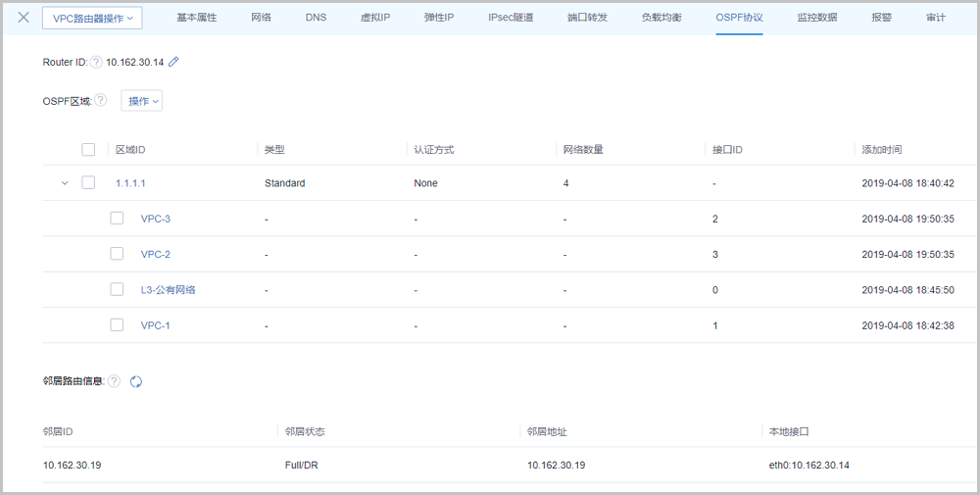Image resolution: width=980 pixels, height=495 pixels.
Task: Click the 添加时间 column header
Action: 881,149
